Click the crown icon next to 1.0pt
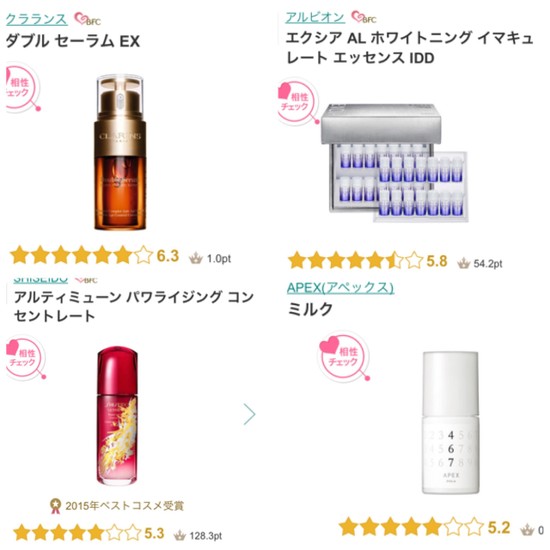Screen dimensions: 550x550 pyautogui.click(x=196, y=259)
